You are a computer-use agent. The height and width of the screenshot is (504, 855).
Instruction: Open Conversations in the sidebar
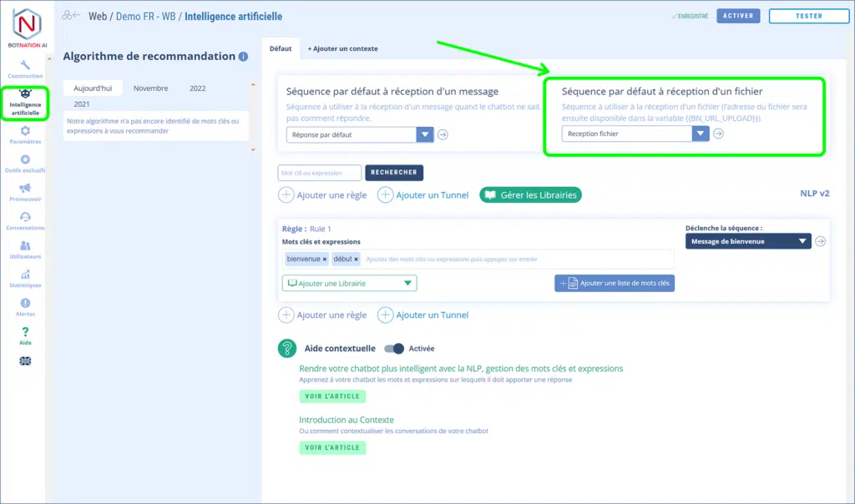[25, 219]
